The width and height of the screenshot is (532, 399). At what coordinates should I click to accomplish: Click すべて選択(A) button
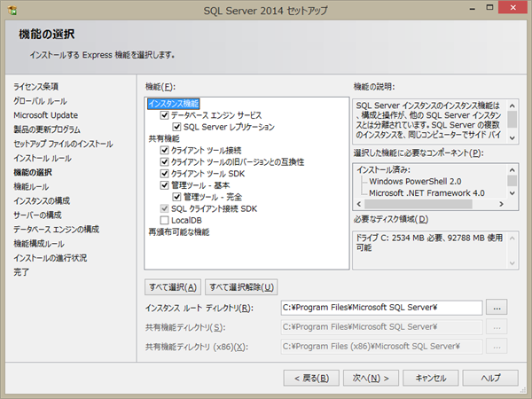(x=173, y=287)
